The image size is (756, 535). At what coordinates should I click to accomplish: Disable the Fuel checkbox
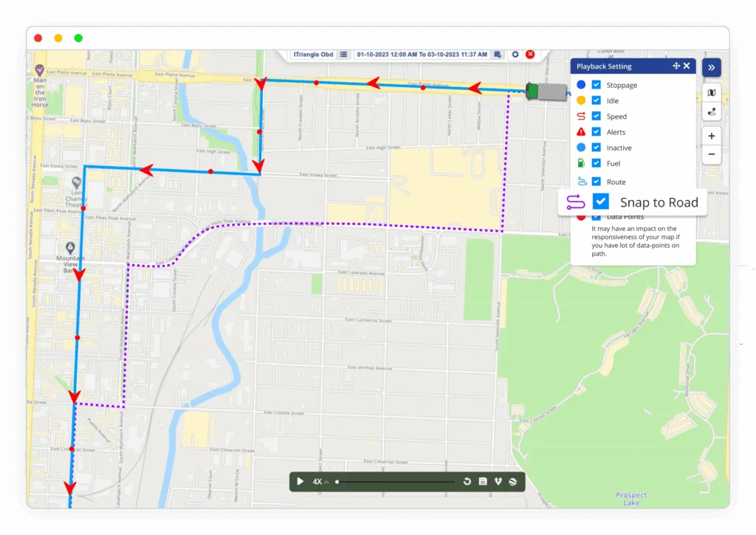click(x=597, y=163)
